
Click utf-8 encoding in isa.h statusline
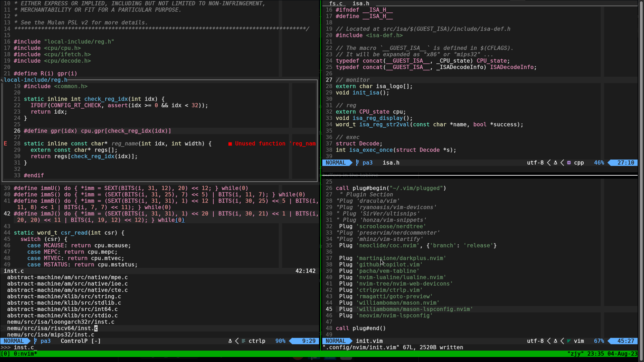535,163
